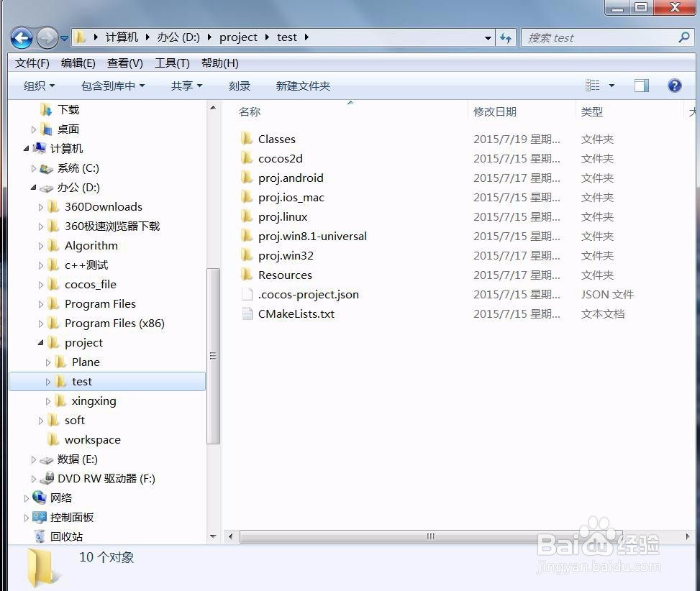This screenshot has height=591, width=700.
Task: Open the 查看(V) menu
Action: pos(125,63)
